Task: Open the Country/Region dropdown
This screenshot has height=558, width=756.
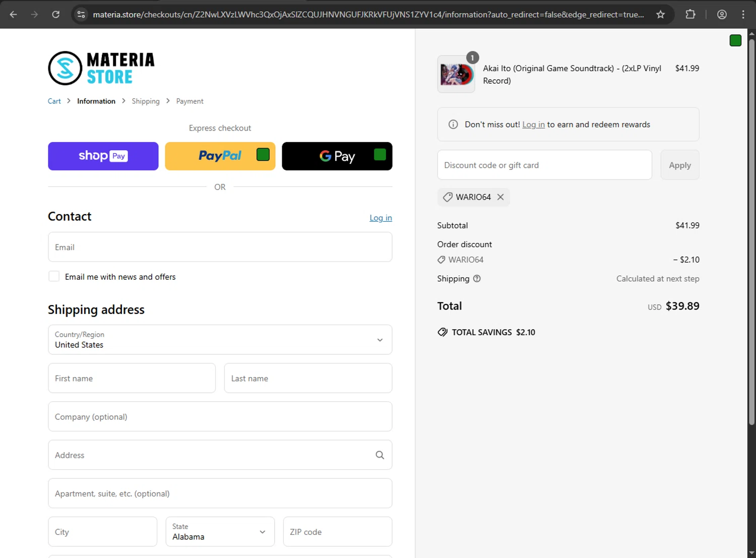Action: [220, 340]
